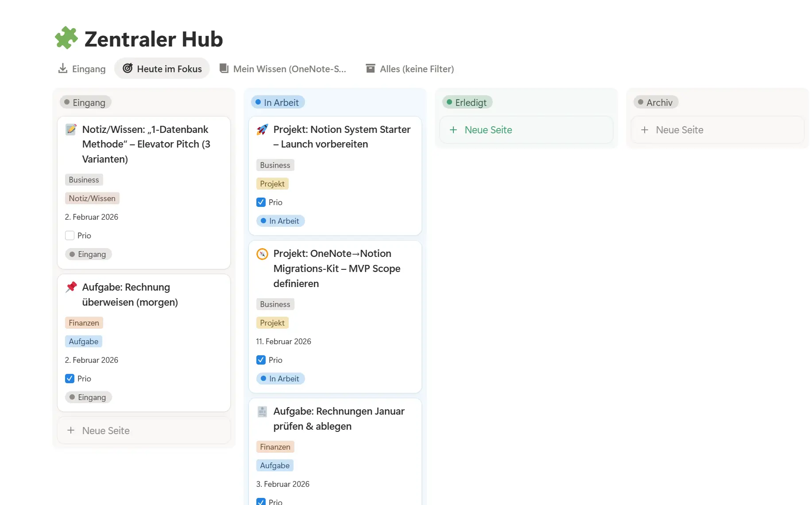
Task: Open the Eingang view tab
Action: tap(82, 69)
